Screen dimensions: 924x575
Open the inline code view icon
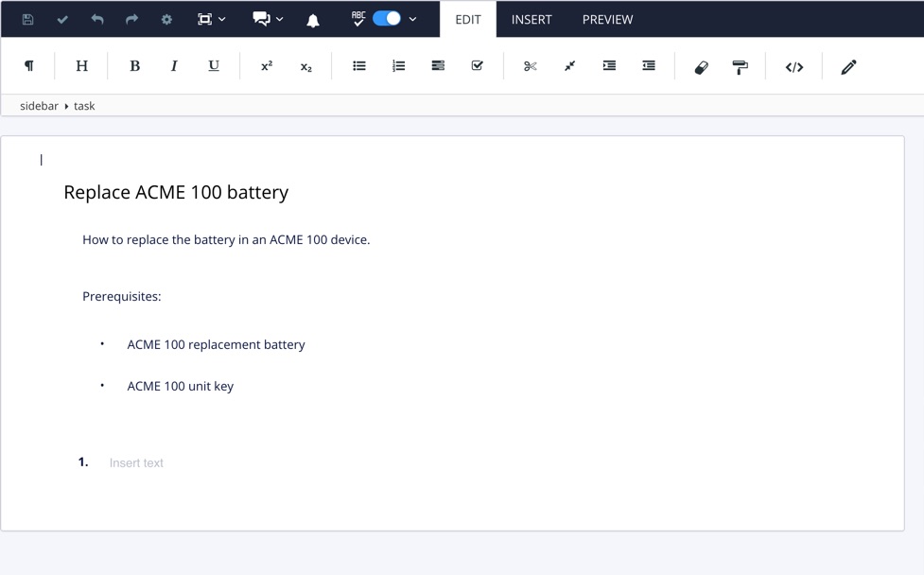click(793, 66)
